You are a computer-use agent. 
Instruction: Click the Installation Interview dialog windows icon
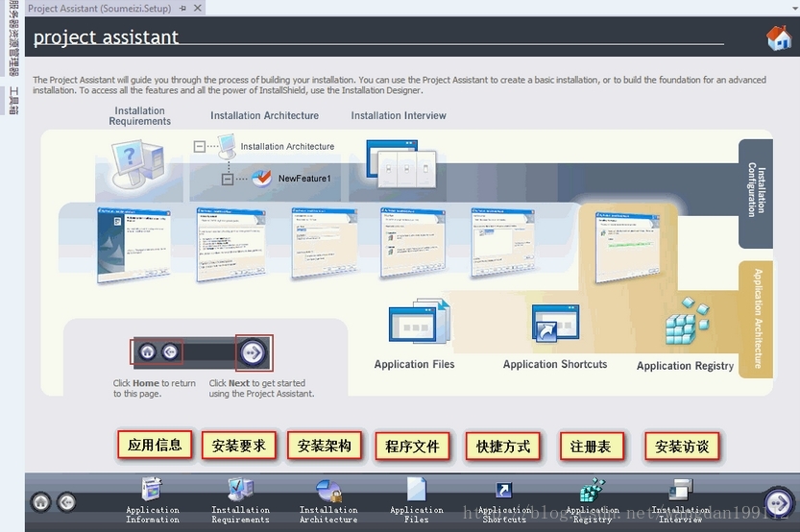coord(401,164)
